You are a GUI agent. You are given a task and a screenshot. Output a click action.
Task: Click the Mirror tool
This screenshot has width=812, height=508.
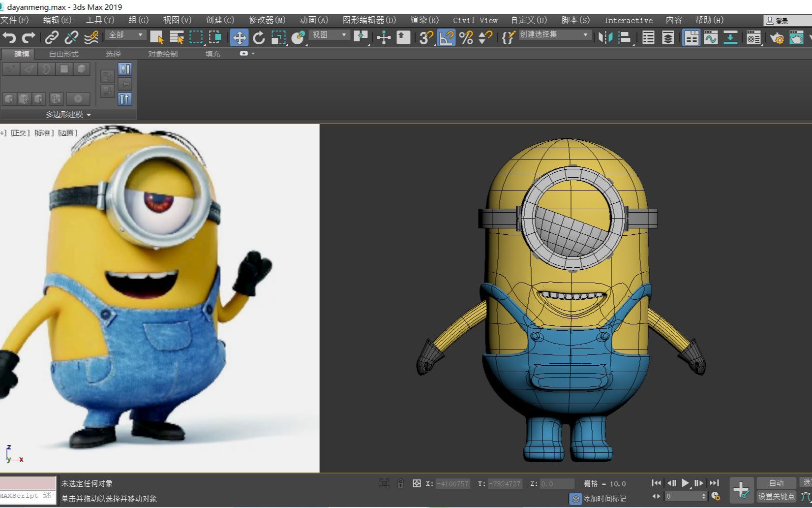click(x=605, y=37)
